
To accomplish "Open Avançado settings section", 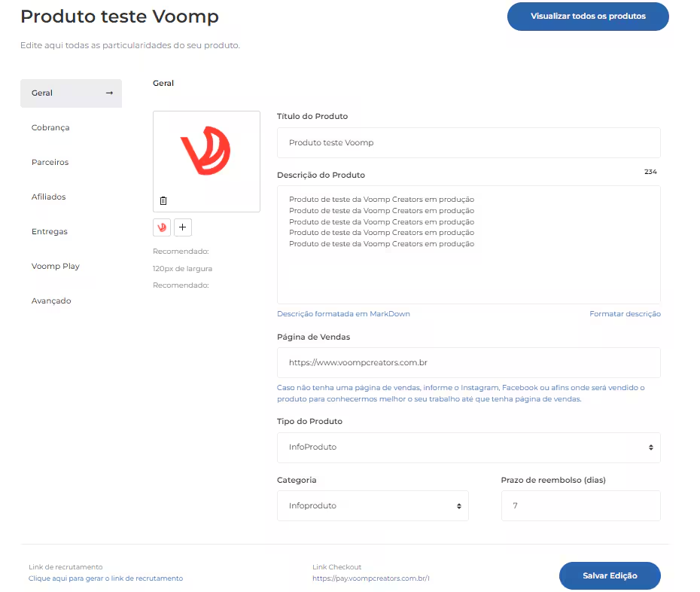I will pyautogui.click(x=51, y=301).
